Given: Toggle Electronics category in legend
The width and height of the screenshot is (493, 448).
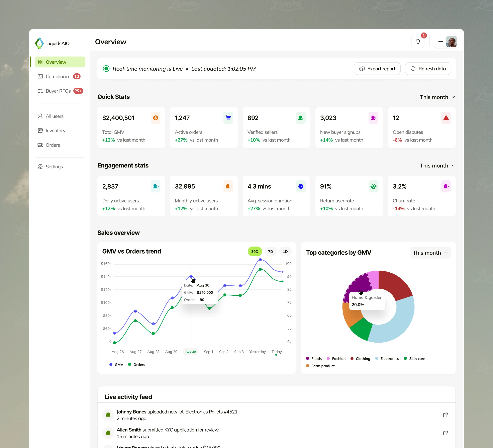Looking at the screenshot, I should coord(387,359).
